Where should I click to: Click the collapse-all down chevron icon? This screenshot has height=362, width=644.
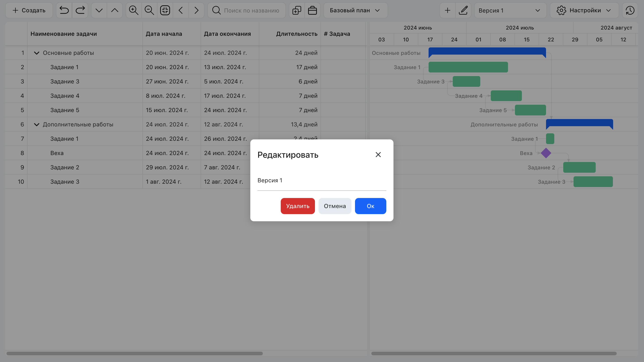point(99,10)
